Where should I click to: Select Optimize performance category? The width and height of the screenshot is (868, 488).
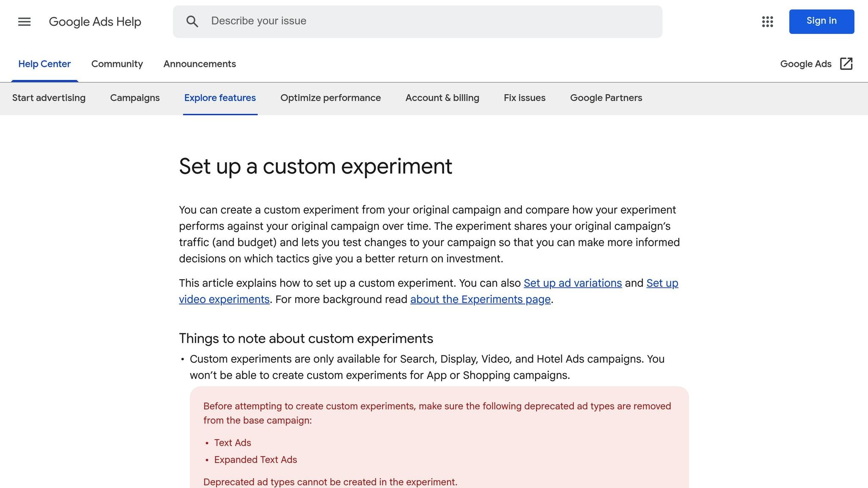coord(331,98)
